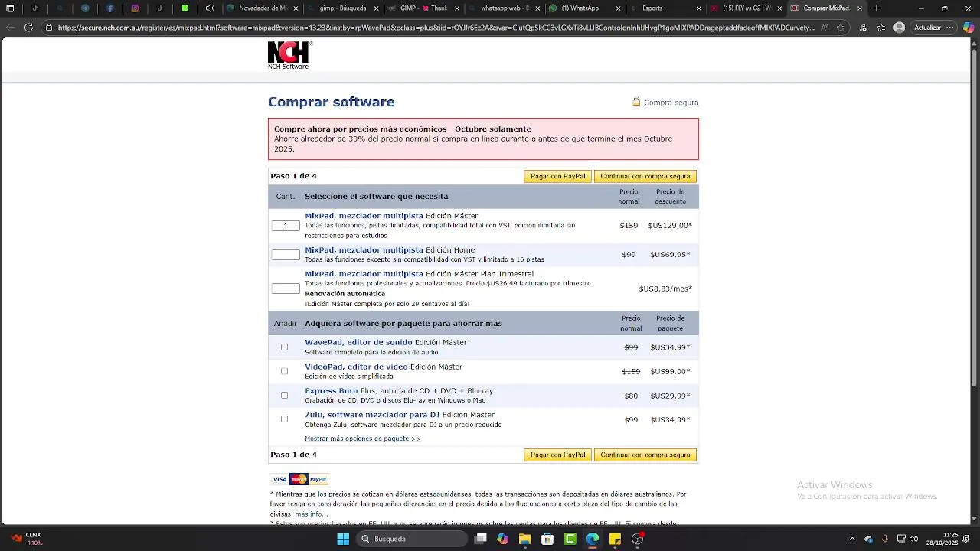Image resolution: width=980 pixels, height=551 pixels.
Task: Open VideoPad, editor de vídeo product link
Action: [x=356, y=367]
